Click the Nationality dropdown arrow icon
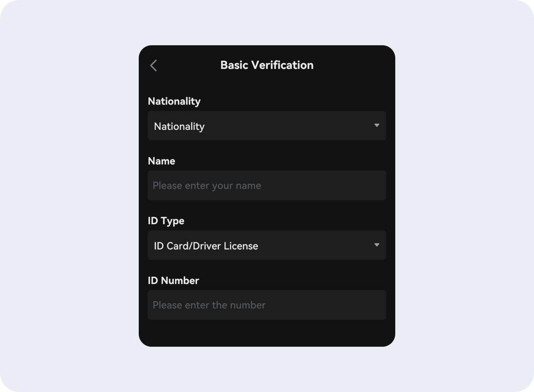The image size is (534, 392). click(377, 125)
